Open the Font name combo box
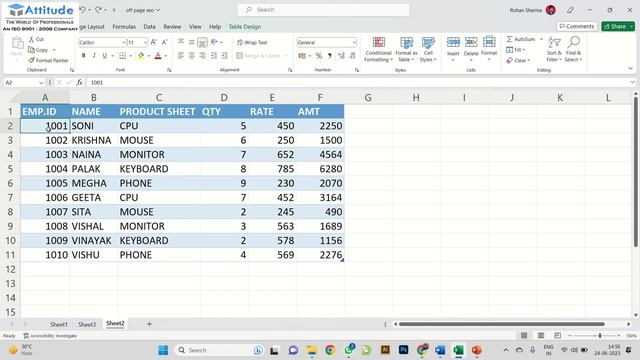640x360 pixels. tap(102, 42)
